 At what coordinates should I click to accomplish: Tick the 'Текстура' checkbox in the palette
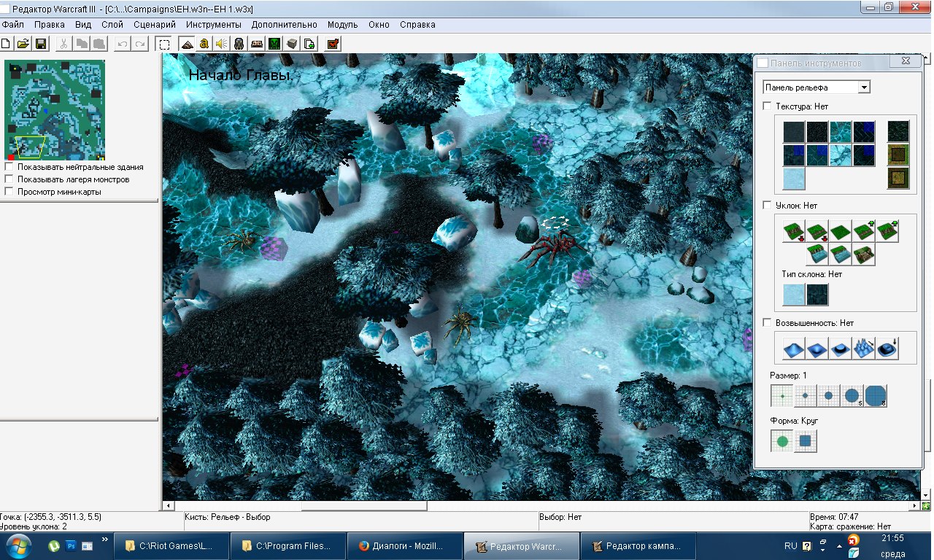tap(767, 106)
